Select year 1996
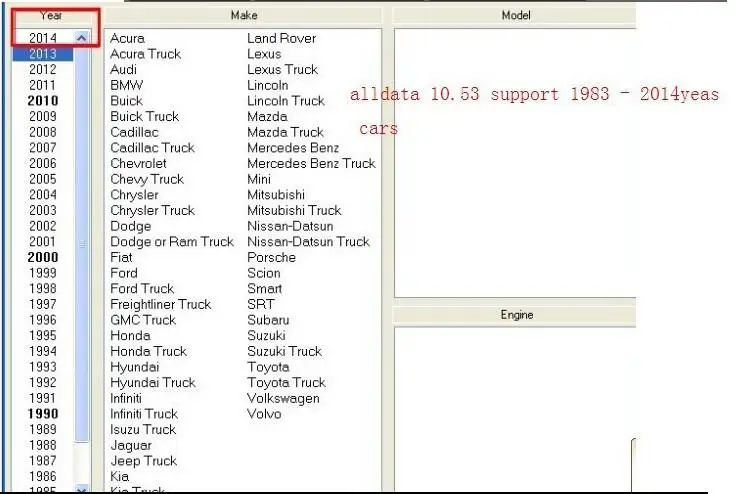The image size is (744, 494). pos(43,320)
